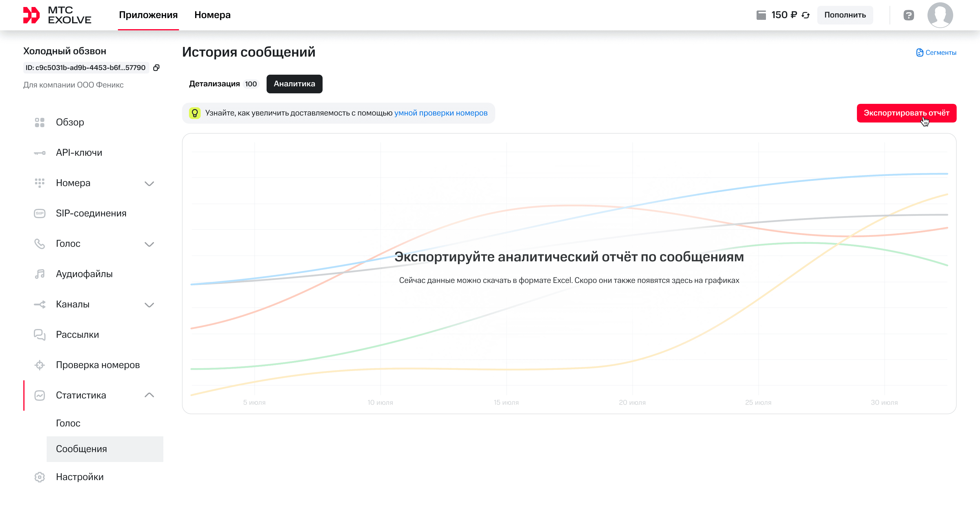Click the Холодный обзвон application name

click(65, 51)
